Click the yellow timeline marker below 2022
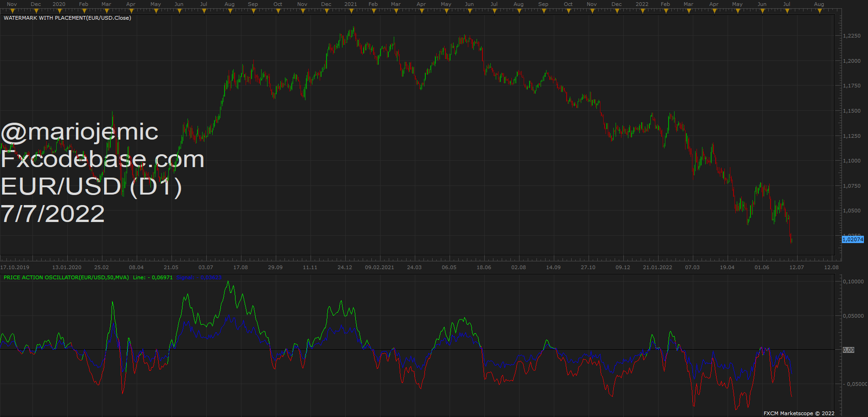 643,11
